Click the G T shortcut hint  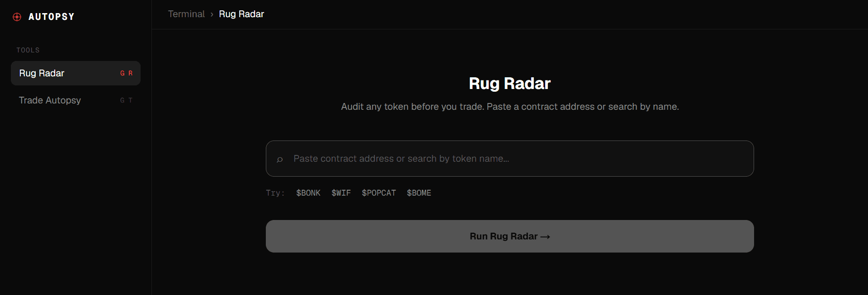[126, 100]
